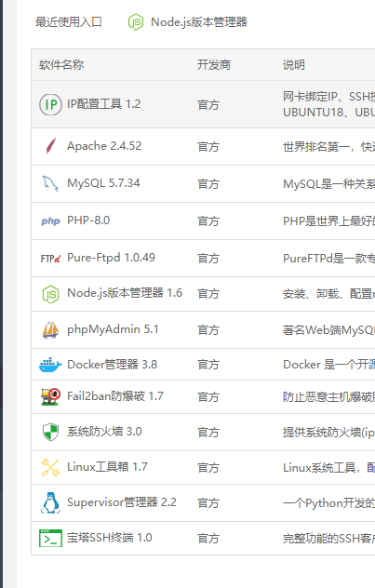This screenshot has height=588, width=375.
Task: Open Pure-Ftpd 1.0.49 settings
Action: [x=111, y=258]
